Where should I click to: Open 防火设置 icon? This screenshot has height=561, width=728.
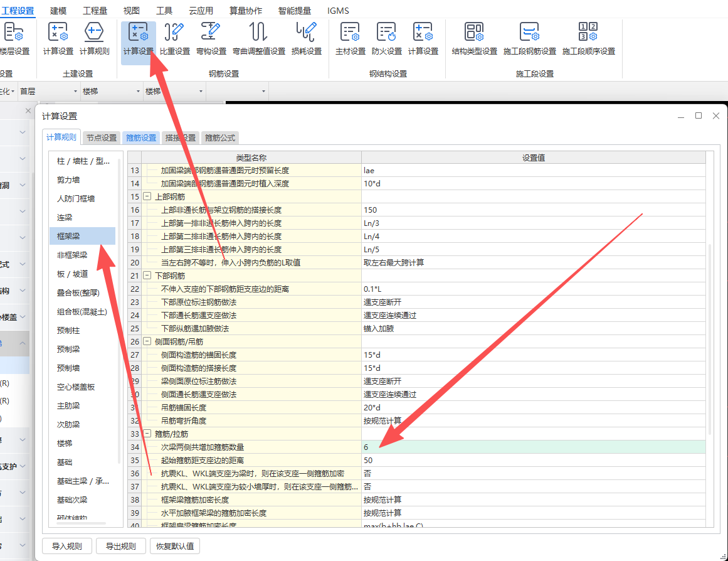(386, 39)
